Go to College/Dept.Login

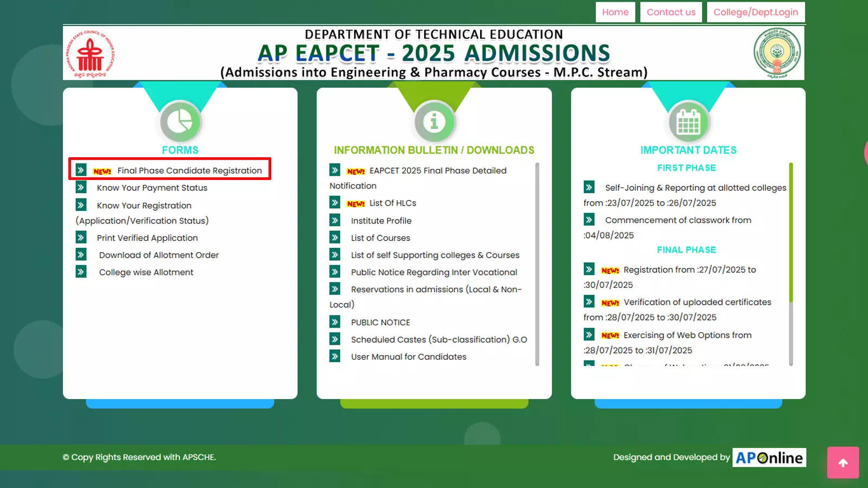pyautogui.click(x=756, y=12)
